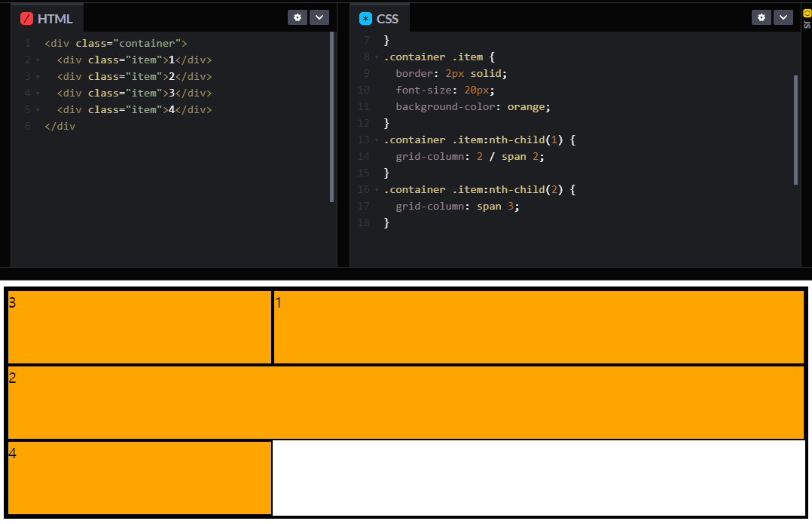The height and width of the screenshot is (524, 812).
Task: Open the HTML editor settings gear
Action: pos(298,17)
